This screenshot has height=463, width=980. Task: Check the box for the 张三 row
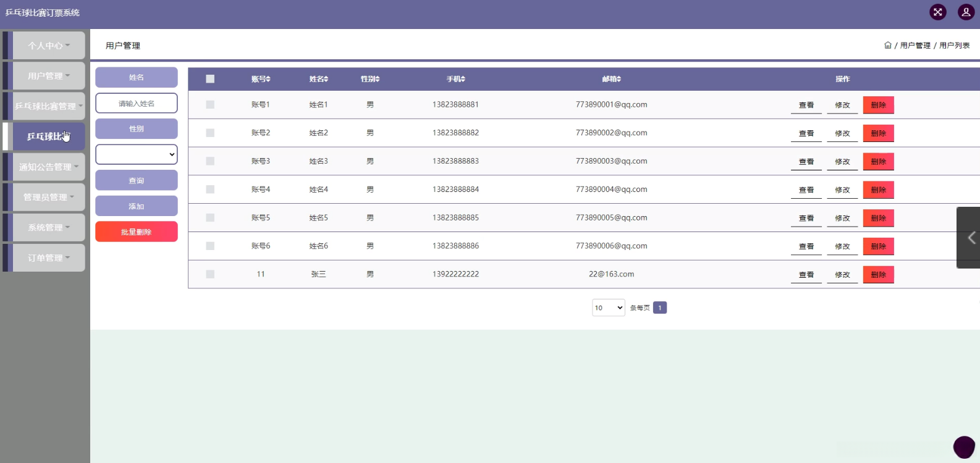pyautogui.click(x=210, y=274)
